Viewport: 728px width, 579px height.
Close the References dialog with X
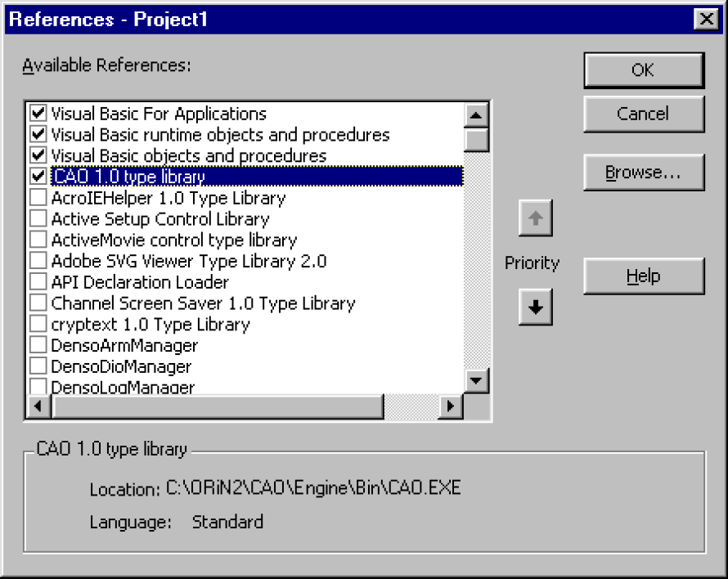(x=706, y=19)
